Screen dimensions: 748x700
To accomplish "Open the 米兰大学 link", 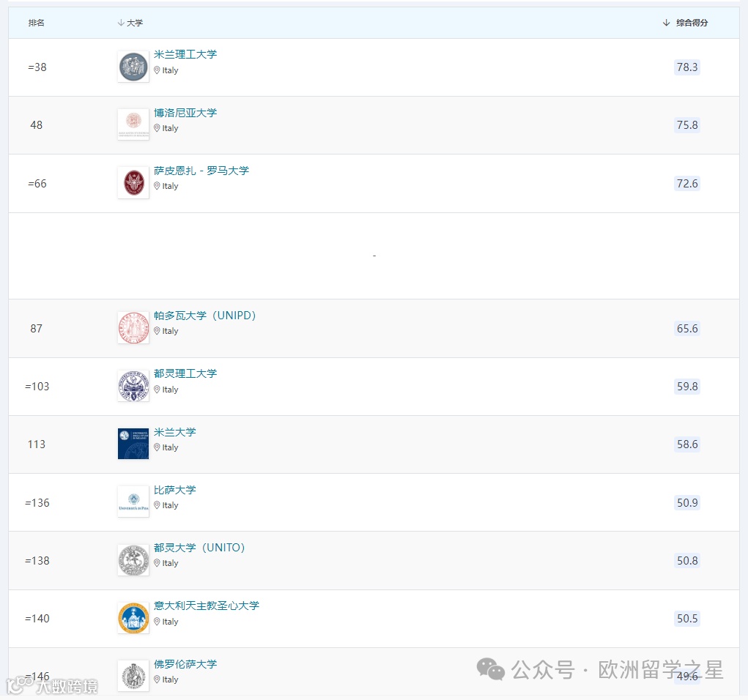I will pos(174,432).
